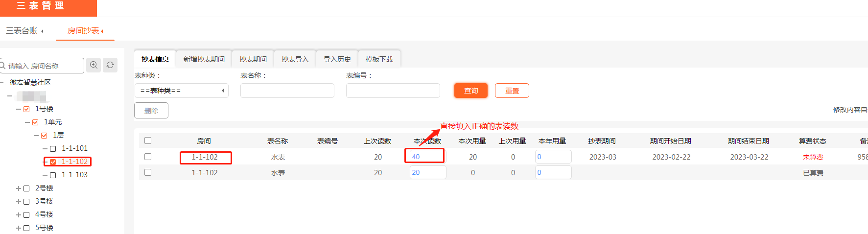Collapse the 1单元 tree node

27,122
